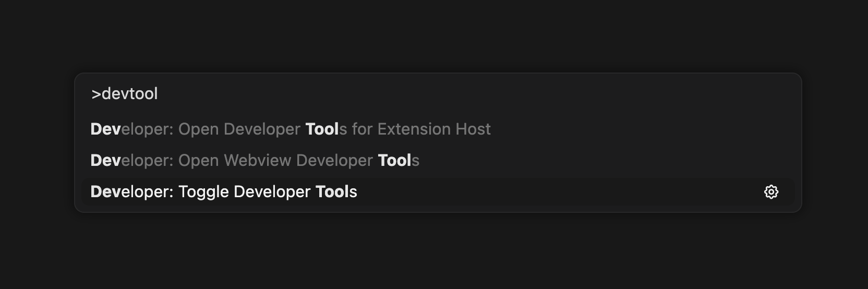This screenshot has width=868, height=289.
Task: Select Developer: Toggle Developer Tools command
Action: pyautogui.click(x=223, y=192)
